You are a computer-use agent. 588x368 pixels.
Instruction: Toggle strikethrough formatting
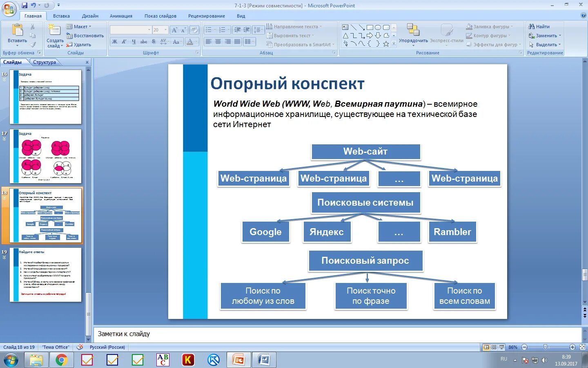pyautogui.click(x=143, y=42)
